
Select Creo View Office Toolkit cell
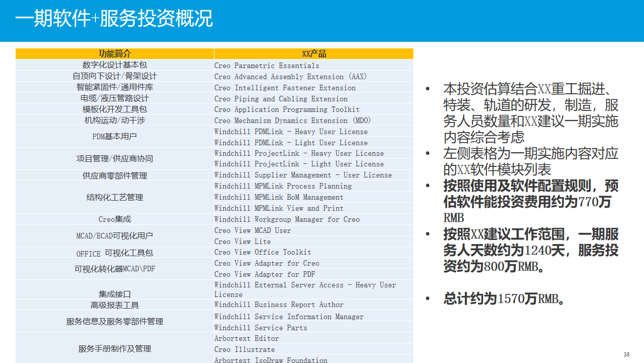click(x=313, y=252)
